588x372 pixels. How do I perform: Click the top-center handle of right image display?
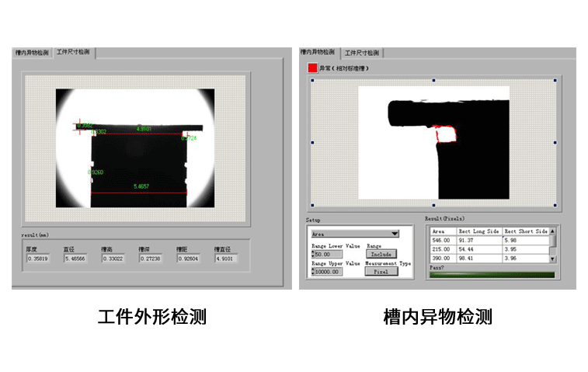[434, 80]
